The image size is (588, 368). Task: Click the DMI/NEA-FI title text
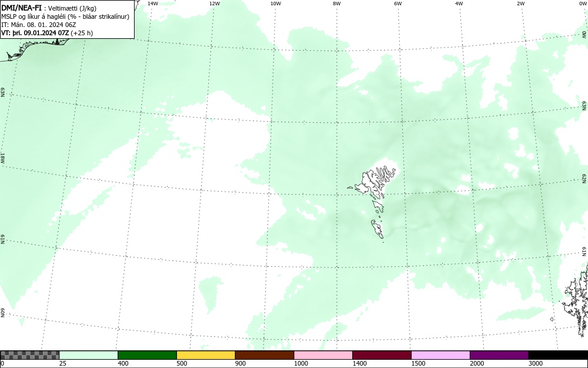tap(21, 8)
